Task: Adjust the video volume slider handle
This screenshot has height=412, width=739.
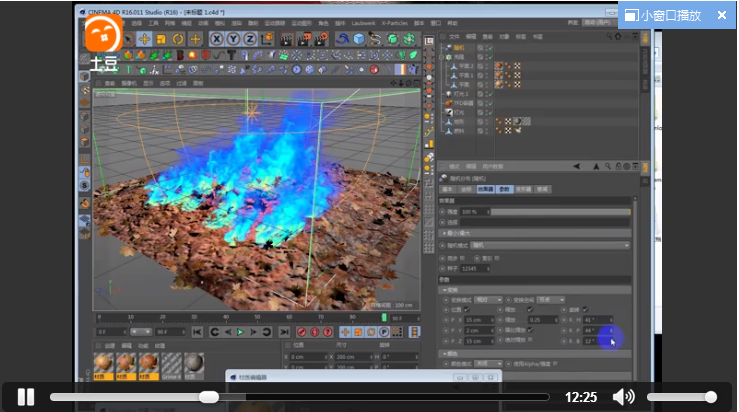Action: point(711,397)
